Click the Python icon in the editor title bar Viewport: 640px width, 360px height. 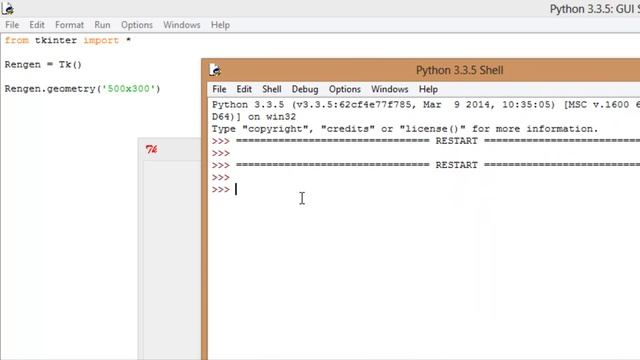(7, 8)
